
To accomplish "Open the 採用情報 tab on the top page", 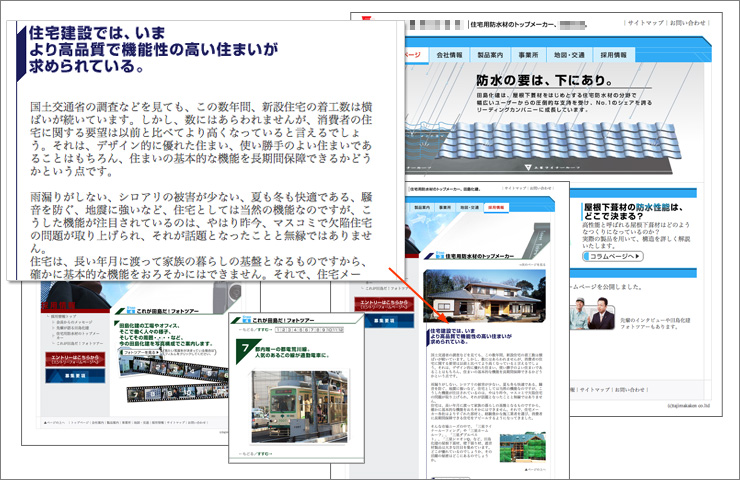I will pos(614,55).
